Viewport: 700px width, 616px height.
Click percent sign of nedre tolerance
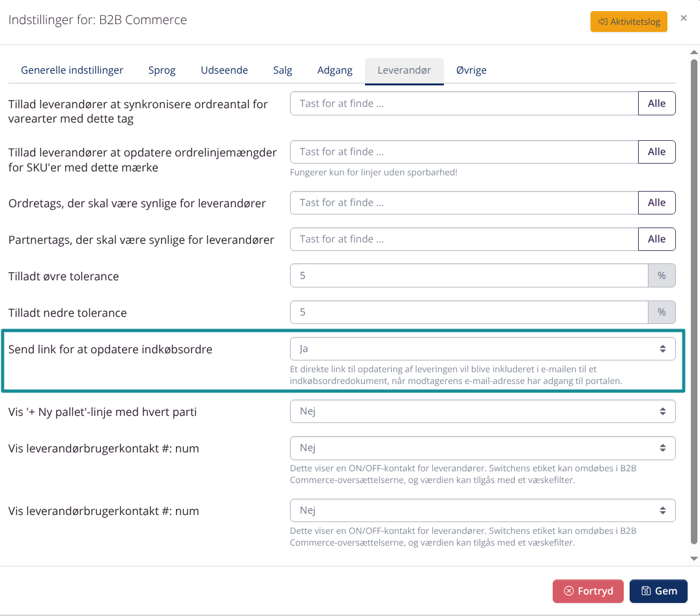(x=662, y=312)
